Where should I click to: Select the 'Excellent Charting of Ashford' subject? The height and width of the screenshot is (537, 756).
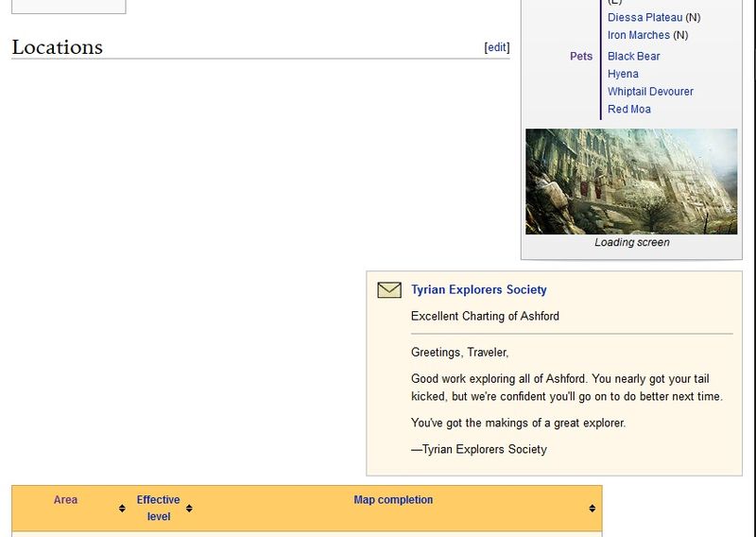coord(485,316)
